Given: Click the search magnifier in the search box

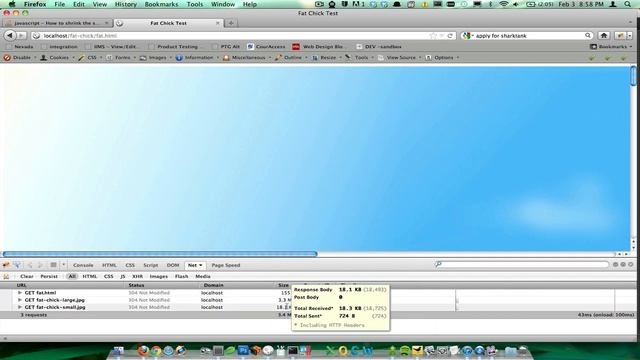Looking at the screenshot, I should pyautogui.click(x=588, y=36).
